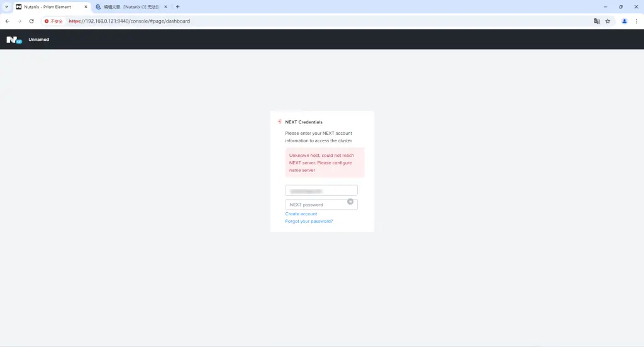
Task: Click the Nutanix CE logo in header
Action: point(14,40)
